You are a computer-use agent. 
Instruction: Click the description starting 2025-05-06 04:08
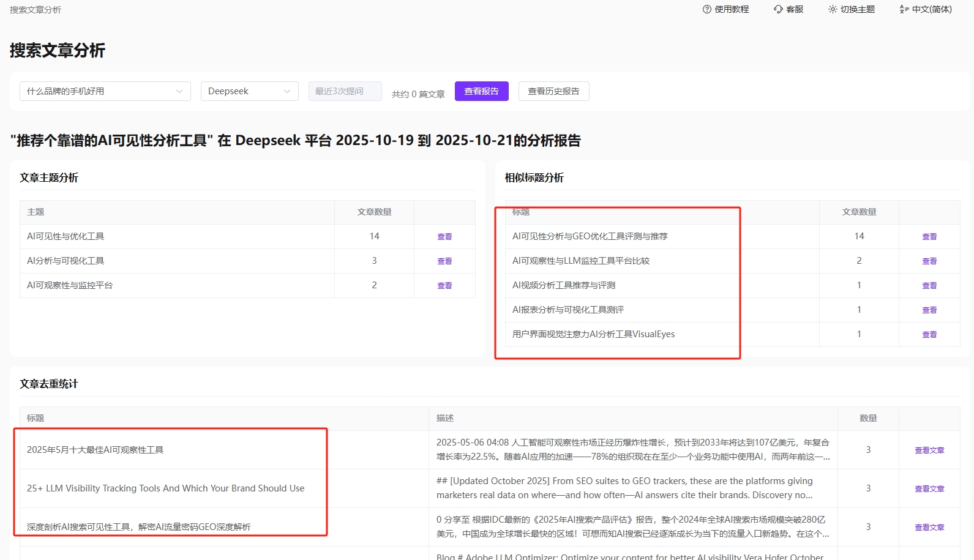(x=633, y=450)
